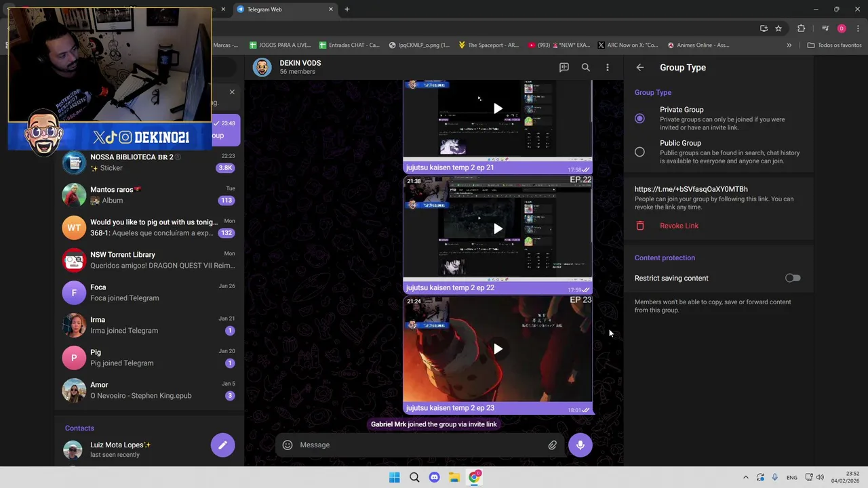Image resolution: width=868 pixels, height=488 pixels.
Task: Open Discord from the taskbar
Action: pyautogui.click(x=434, y=477)
